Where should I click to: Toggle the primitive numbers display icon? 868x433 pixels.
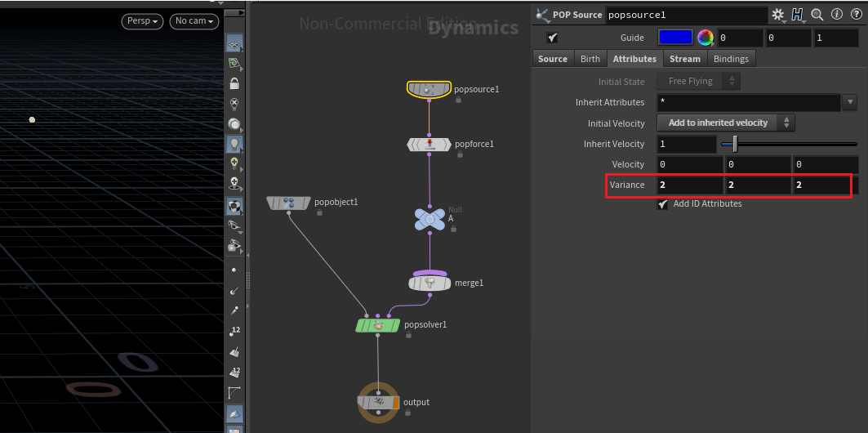[234, 372]
